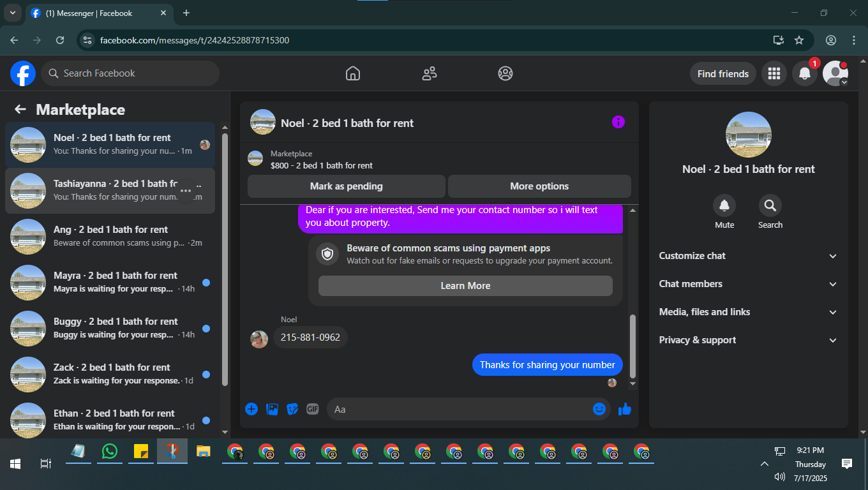The height and width of the screenshot is (490, 868).
Task: Click the $800 listing title text
Action: coord(322,165)
